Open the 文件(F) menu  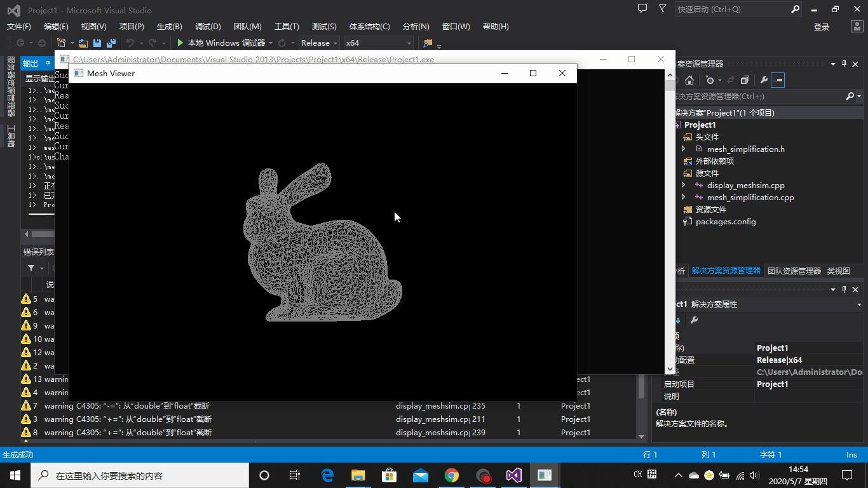[19, 27]
